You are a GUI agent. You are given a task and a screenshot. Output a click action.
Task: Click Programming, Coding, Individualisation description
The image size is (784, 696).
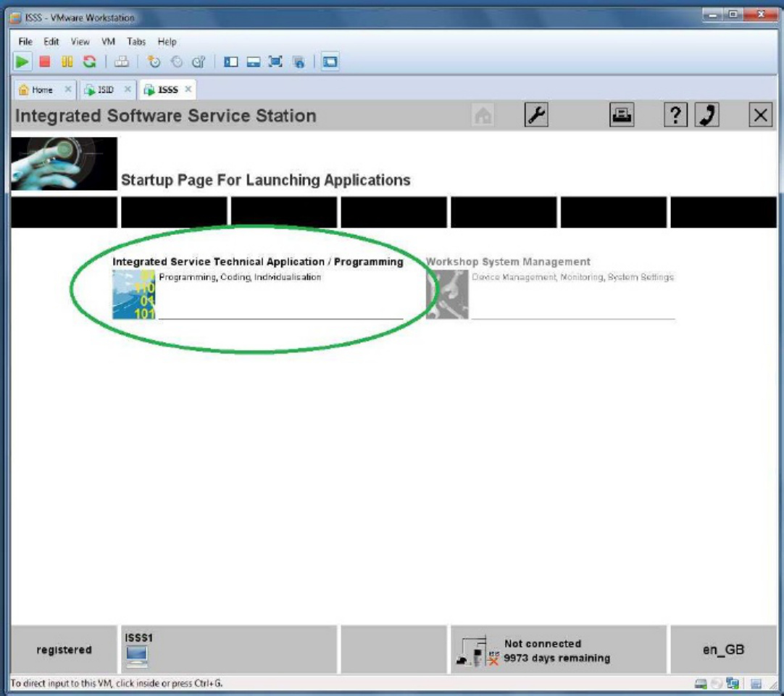coord(240,277)
